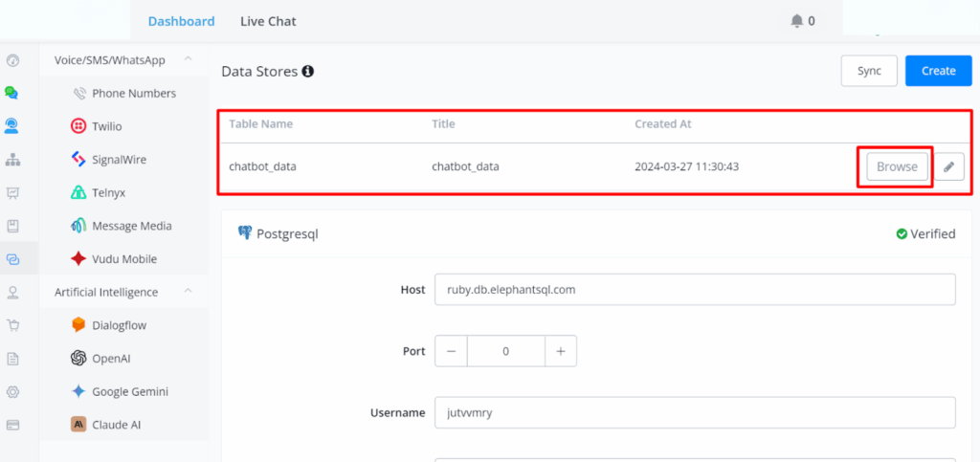The width and height of the screenshot is (980, 462).
Task: Select SignalWire in the sidebar
Action: pyautogui.click(x=119, y=160)
